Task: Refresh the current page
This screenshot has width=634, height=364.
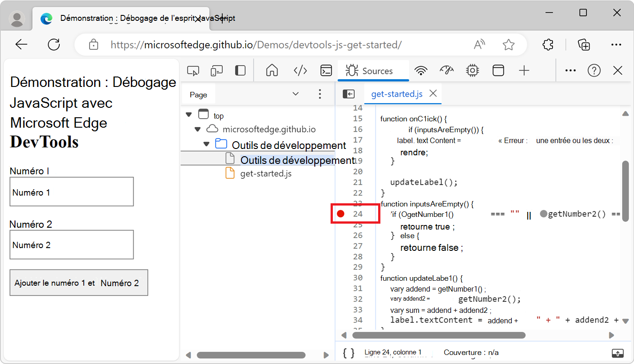Action: [54, 44]
